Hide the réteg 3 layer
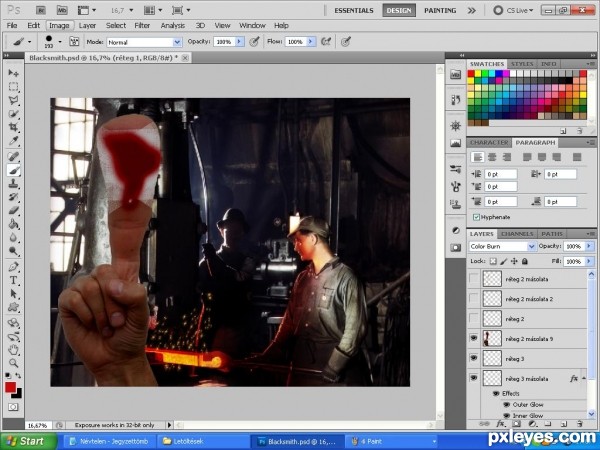Viewport: 600px width, 450px height. [474, 359]
